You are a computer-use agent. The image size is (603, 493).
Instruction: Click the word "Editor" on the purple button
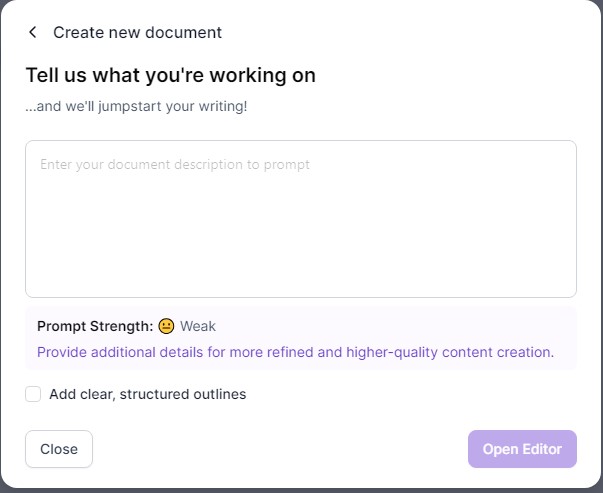pos(544,449)
